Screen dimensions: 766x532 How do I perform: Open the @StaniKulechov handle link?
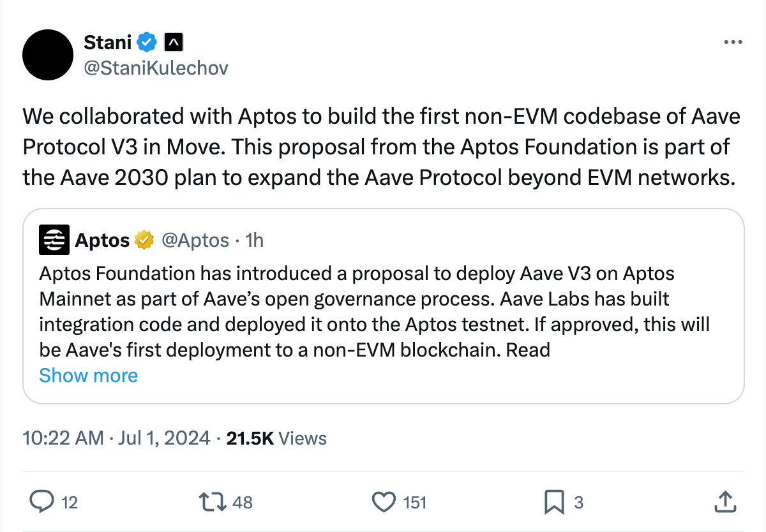(x=156, y=68)
